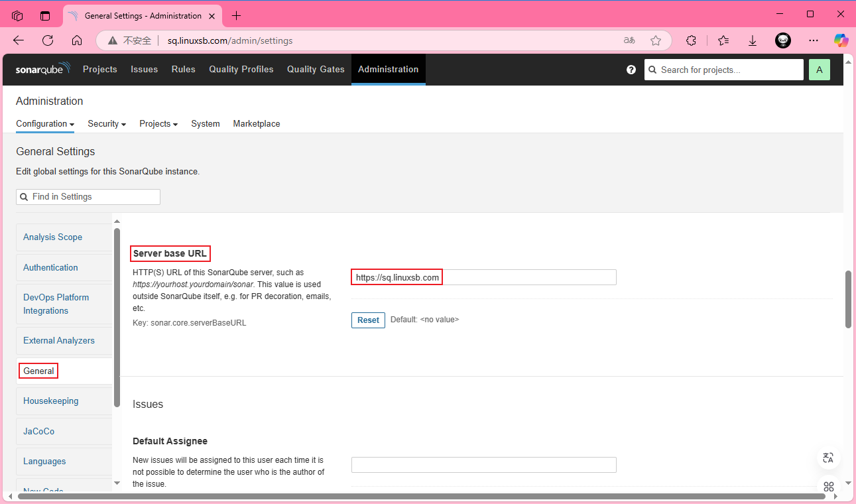Select Analysis Scope category
The image size is (856, 504).
pos(64,237)
